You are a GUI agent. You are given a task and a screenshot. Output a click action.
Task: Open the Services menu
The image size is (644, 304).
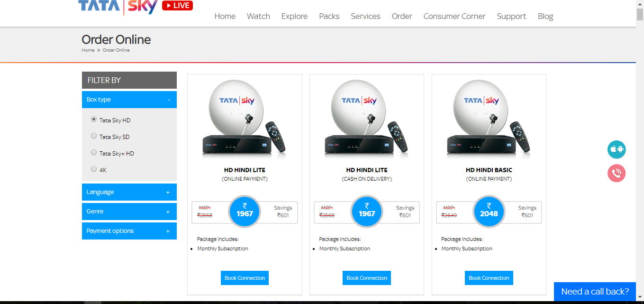click(x=365, y=16)
